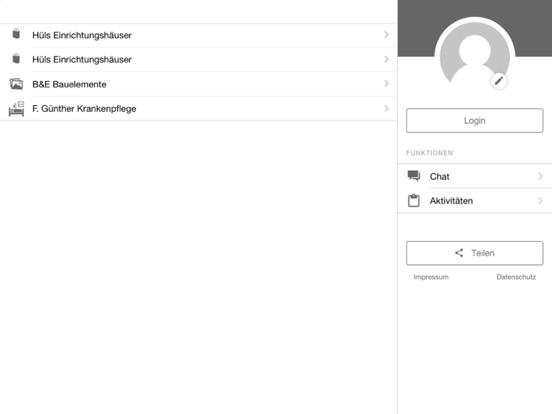Expand the Aktivitäten row chevron
The width and height of the screenshot is (552, 414).
[x=540, y=201]
